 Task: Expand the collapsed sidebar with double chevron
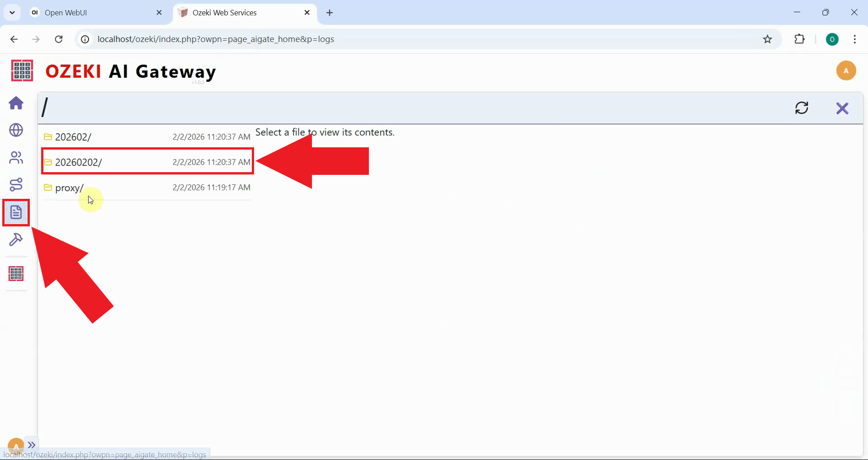point(32,445)
